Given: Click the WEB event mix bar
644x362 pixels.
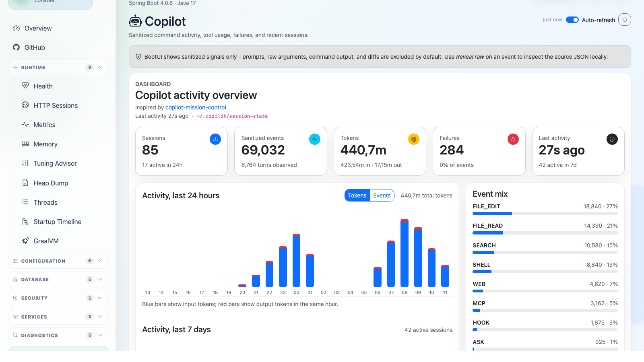Looking at the screenshot, I should pos(545,291).
